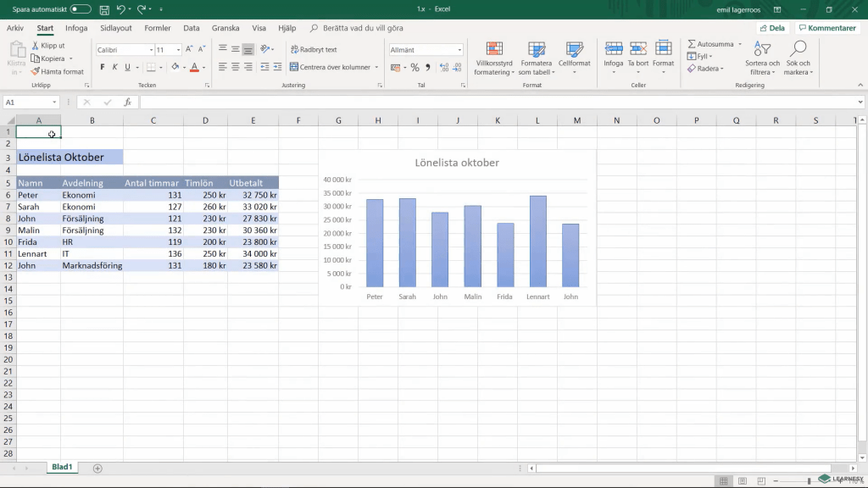Viewport: 868px width, 488px height.
Task: Increase indent icon
Action: pos(277,67)
